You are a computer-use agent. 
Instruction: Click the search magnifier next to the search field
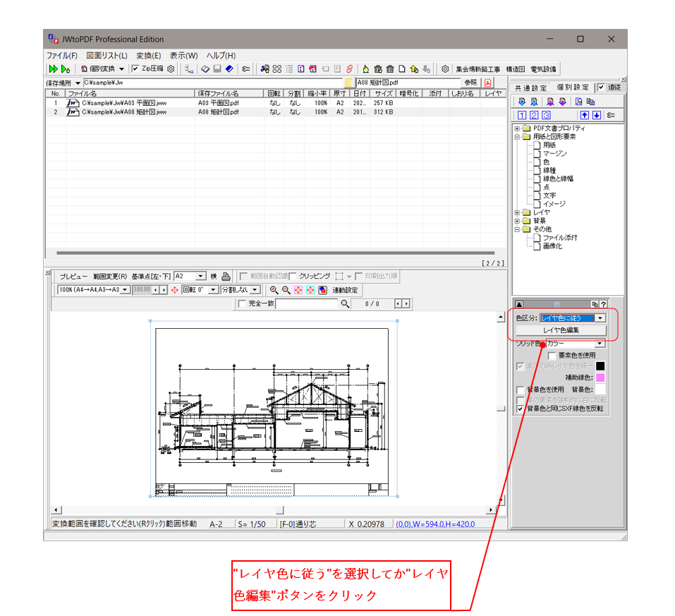(x=345, y=303)
